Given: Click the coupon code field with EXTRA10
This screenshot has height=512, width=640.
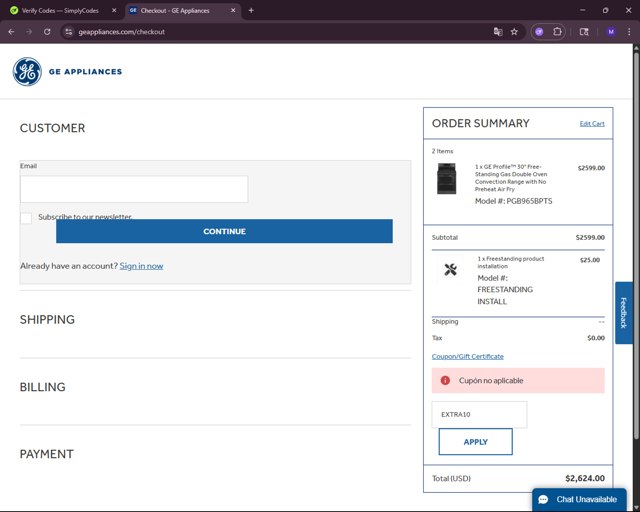Looking at the screenshot, I should coord(479,414).
